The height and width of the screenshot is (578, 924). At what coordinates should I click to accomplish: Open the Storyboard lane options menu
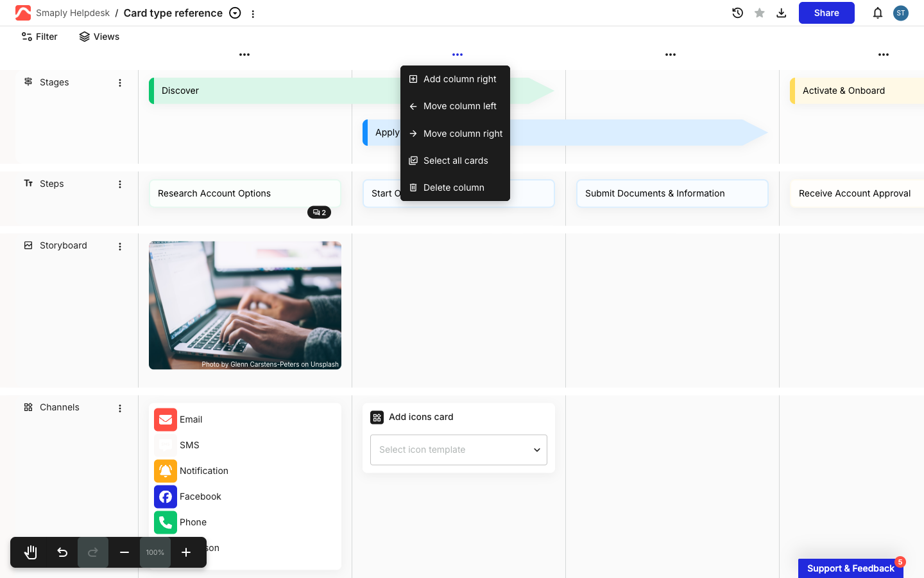[x=120, y=247]
